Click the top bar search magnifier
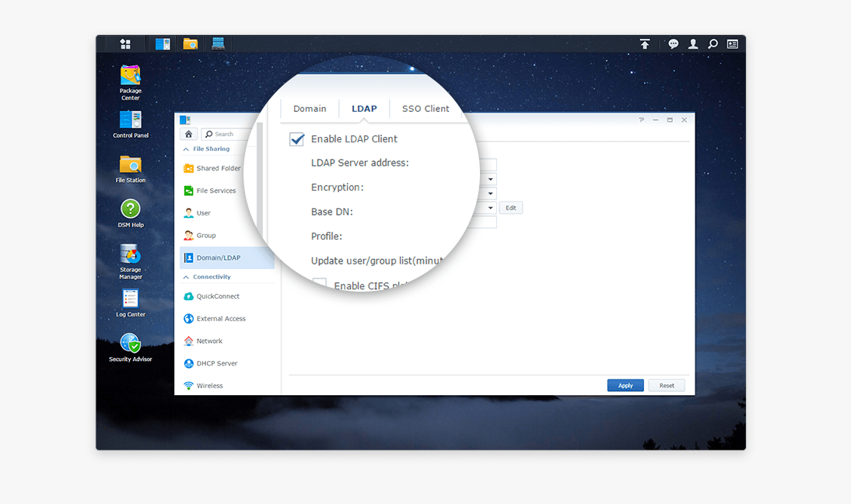851x504 pixels. point(713,44)
